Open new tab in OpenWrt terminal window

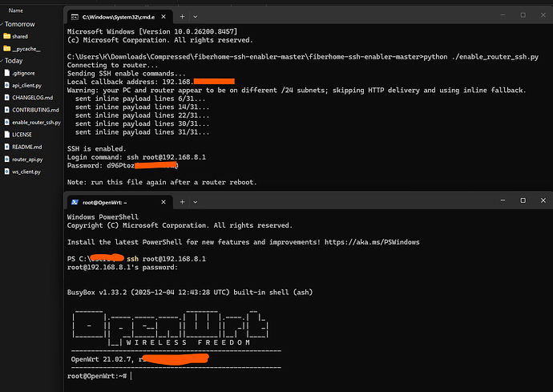coord(182,202)
